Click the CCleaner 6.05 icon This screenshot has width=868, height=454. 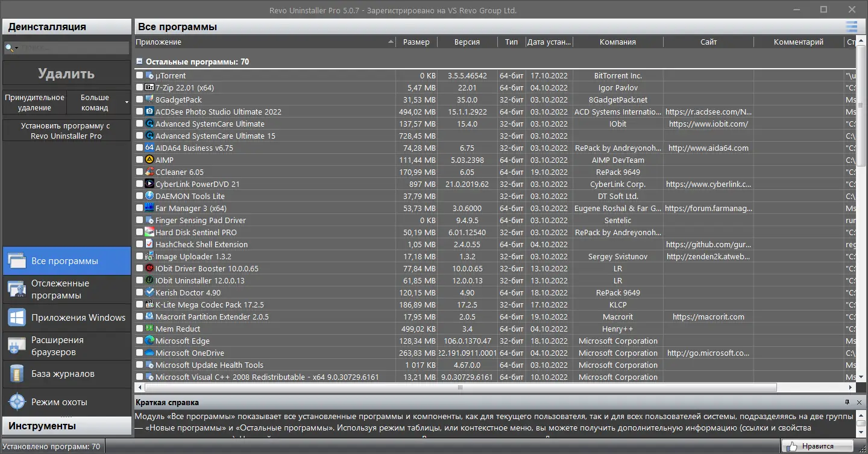(x=149, y=172)
